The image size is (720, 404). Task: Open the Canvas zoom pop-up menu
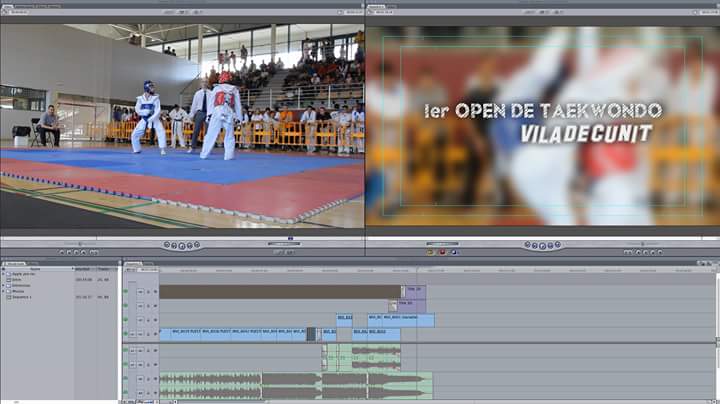point(529,12)
